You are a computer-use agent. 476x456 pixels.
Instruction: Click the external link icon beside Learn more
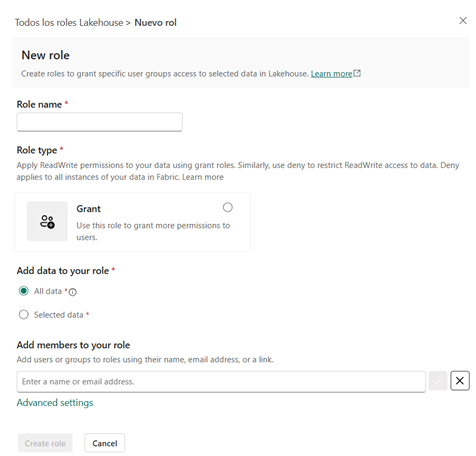pos(357,73)
